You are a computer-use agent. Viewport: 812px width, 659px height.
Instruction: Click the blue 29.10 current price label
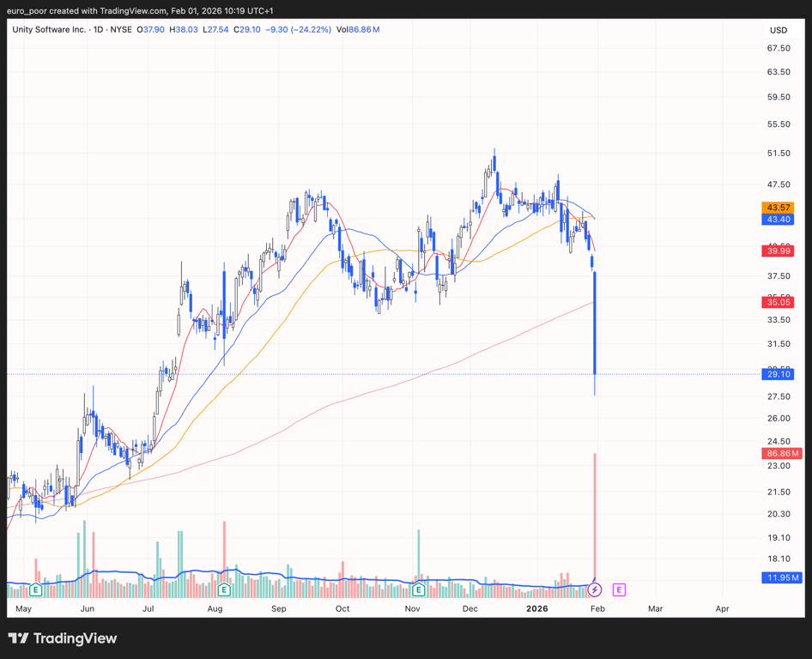(x=779, y=374)
